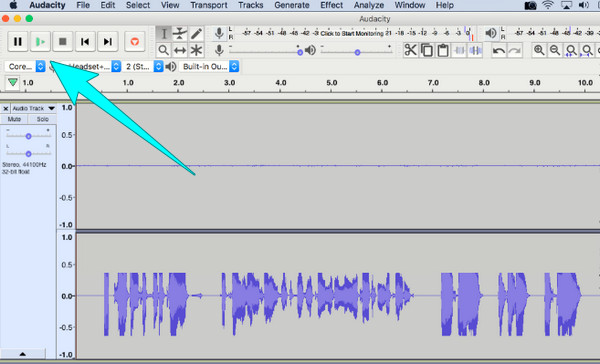Click the Zoom Out magnifier
Screen dimensions: 600x364
pyautogui.click(x=555, y=50)
